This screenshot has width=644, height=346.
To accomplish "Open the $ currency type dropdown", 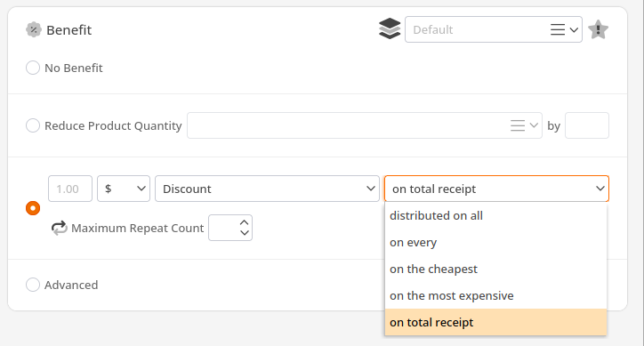I will coord(124,189).
